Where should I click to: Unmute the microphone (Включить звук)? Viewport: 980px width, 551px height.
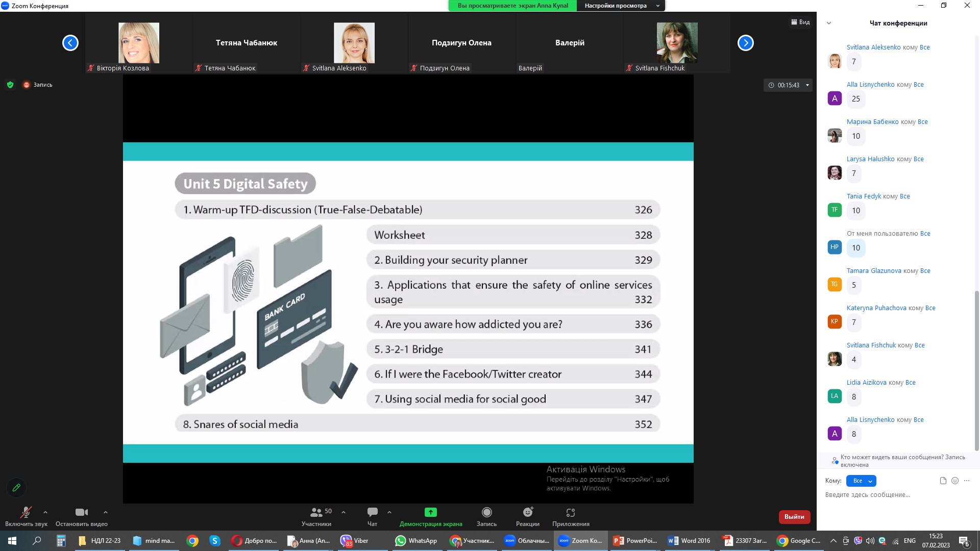coord(26,516)
